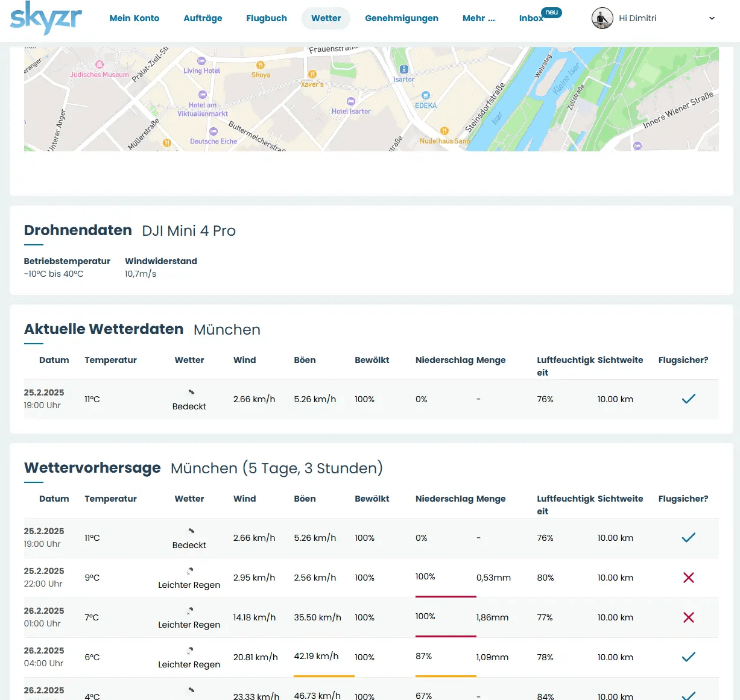
Task: Expand the Mehr ... menu
Action: (x=479, y=18)
